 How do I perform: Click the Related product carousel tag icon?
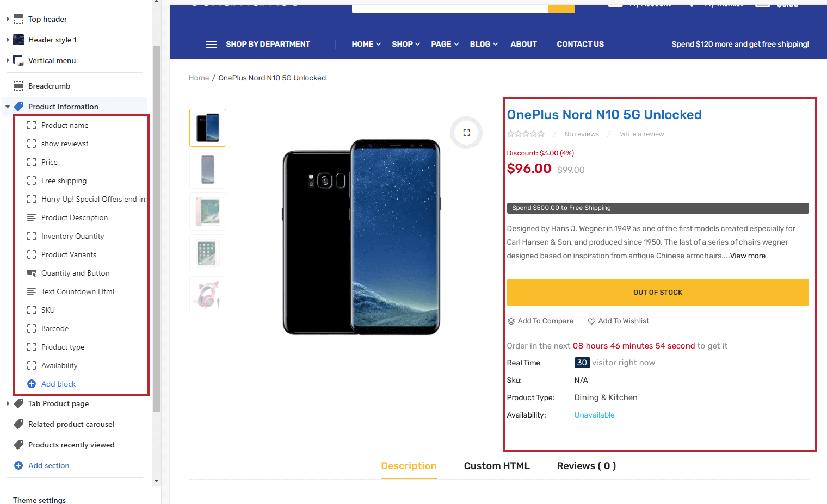point(18,424)
